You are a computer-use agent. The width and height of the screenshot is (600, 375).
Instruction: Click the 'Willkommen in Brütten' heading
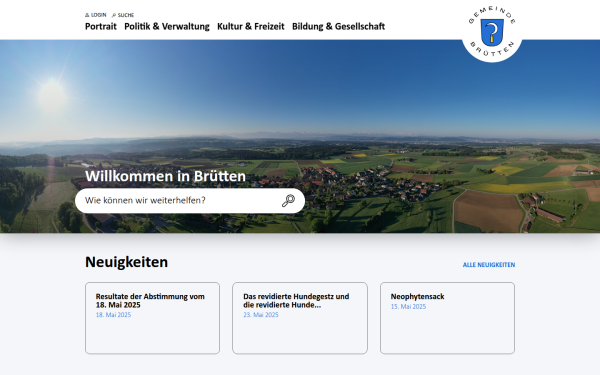(165, 176)
